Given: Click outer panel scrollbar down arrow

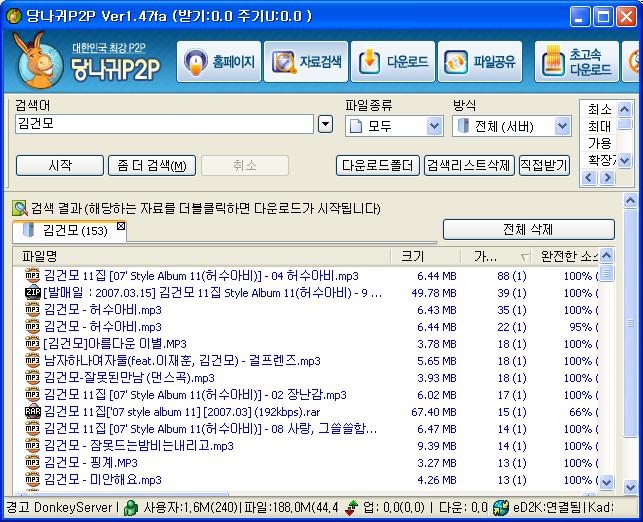Looking at the screenshot, I should pyautogui.click(x=630, y=487).
